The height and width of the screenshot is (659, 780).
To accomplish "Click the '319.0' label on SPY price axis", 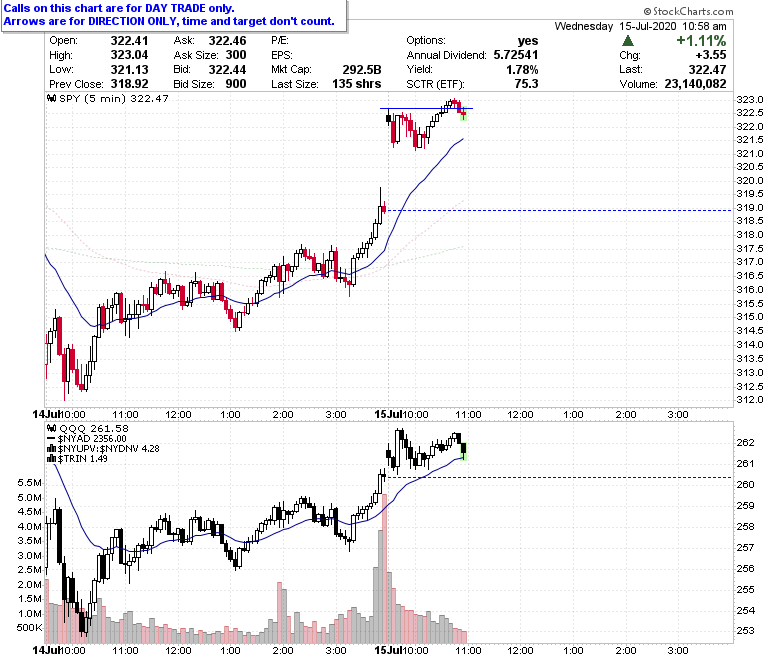I will click(750, 208).
